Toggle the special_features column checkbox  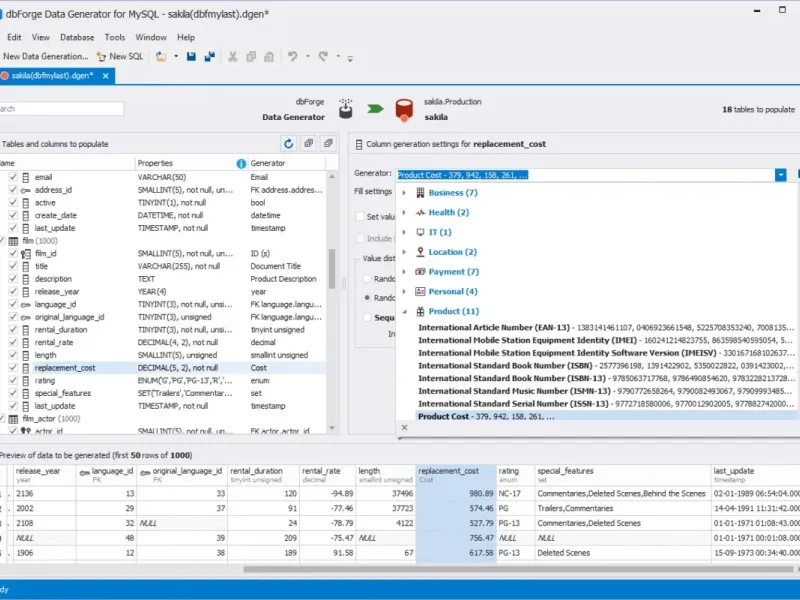pyautogui.click(x=13, y=393)
